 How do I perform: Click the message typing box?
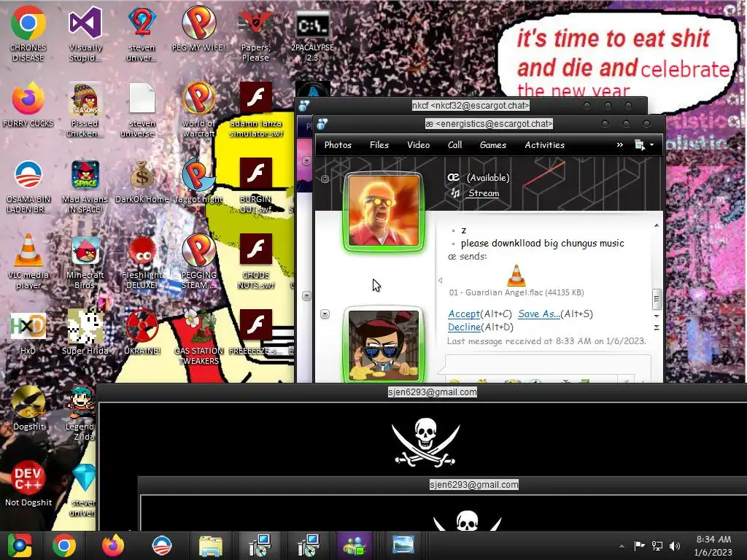point(548,365)
